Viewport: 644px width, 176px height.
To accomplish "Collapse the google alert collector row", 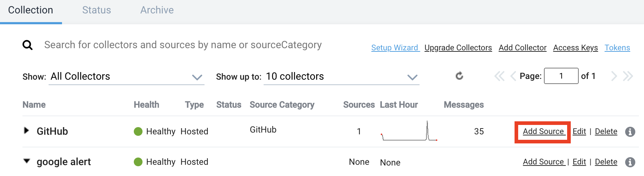I will tap(26, 161).
